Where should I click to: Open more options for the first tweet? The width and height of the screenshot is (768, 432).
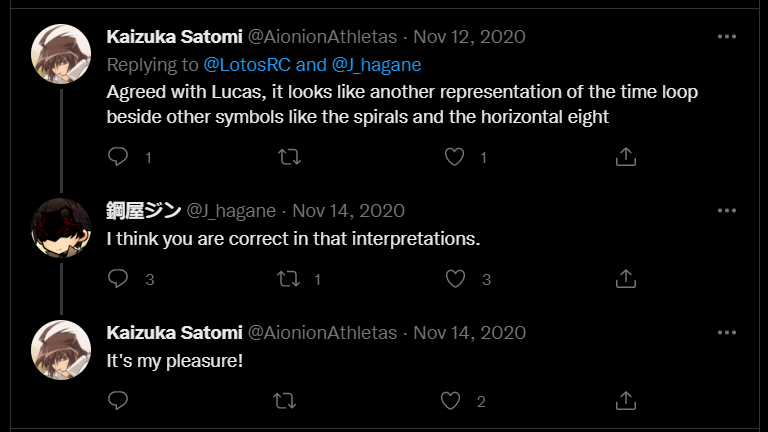[x=727, y=37]
